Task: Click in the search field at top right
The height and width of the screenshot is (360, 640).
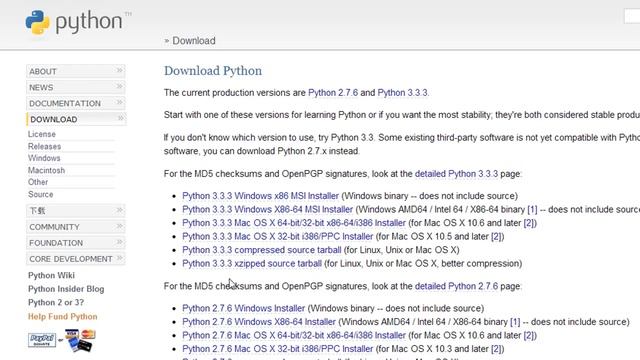Action: [x=632, y=16]
